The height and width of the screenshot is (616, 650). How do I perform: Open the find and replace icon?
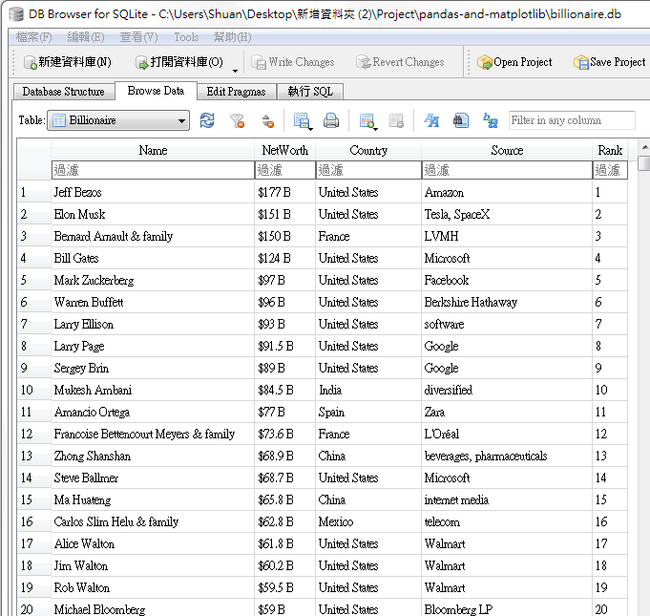coord(490,121)
